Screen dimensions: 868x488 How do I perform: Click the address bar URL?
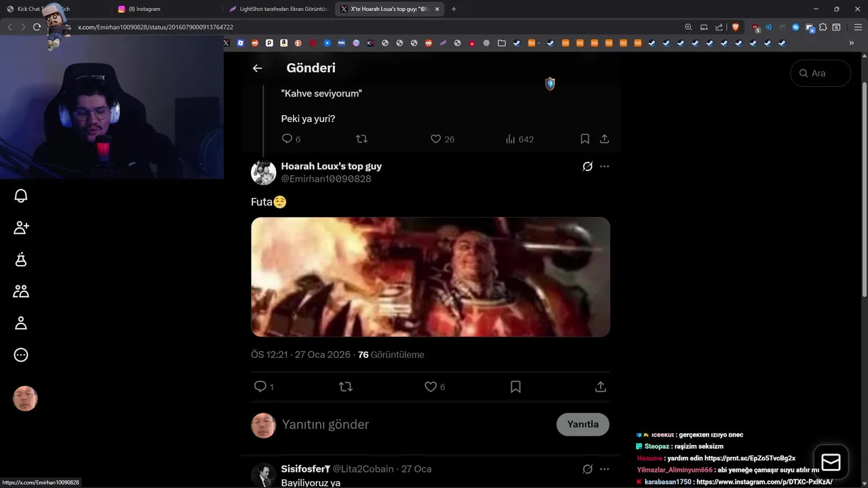click(155, 27)
